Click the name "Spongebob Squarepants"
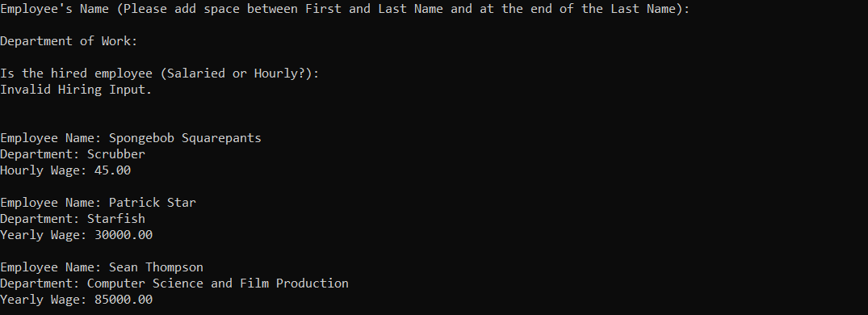 pos(185,138)
